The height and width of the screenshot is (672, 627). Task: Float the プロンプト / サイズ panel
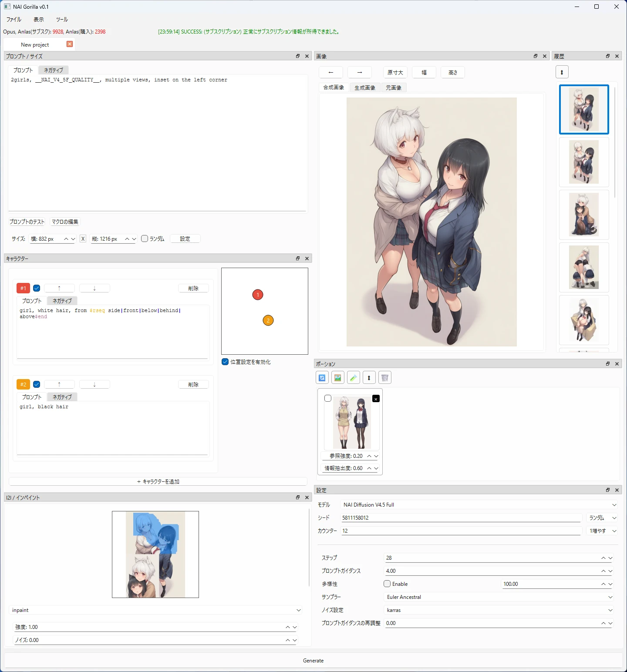pos(298,56)
